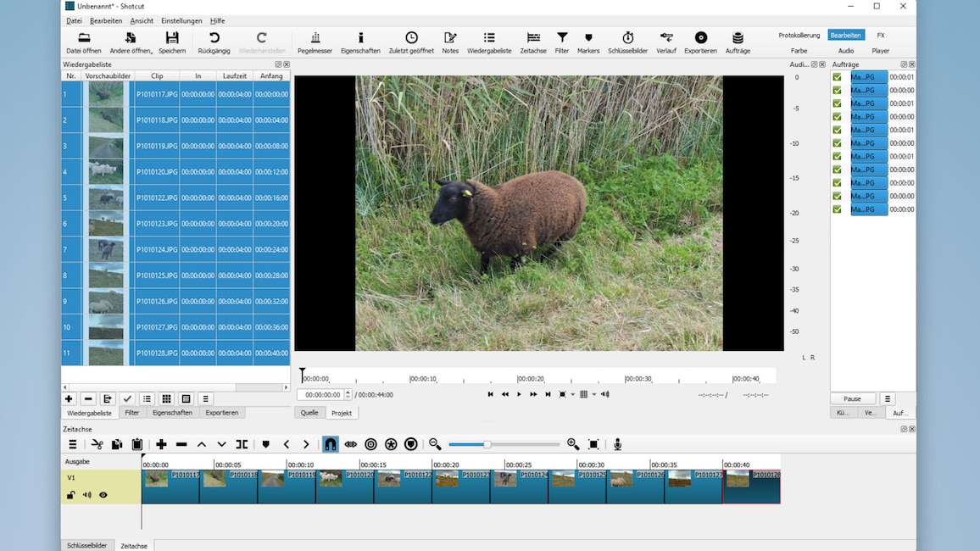The width and height of the screenshot is (980, 551).
Task: Click Andere öffnen toolbar icon
Action: click(131, 42)
